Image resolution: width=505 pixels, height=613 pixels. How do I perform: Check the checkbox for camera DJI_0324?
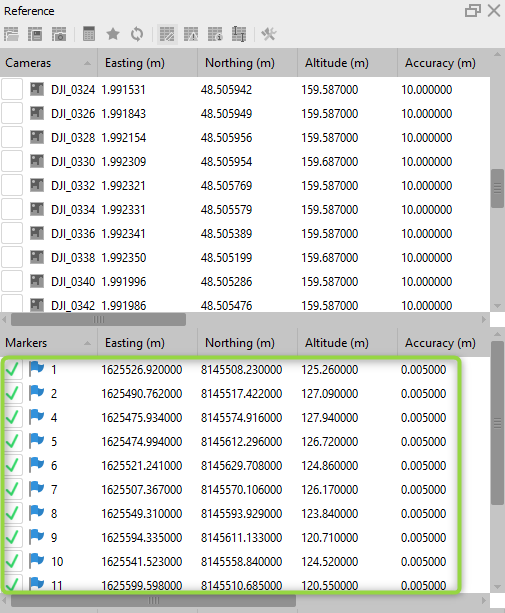pyautogui.click(x=12, y=90)
